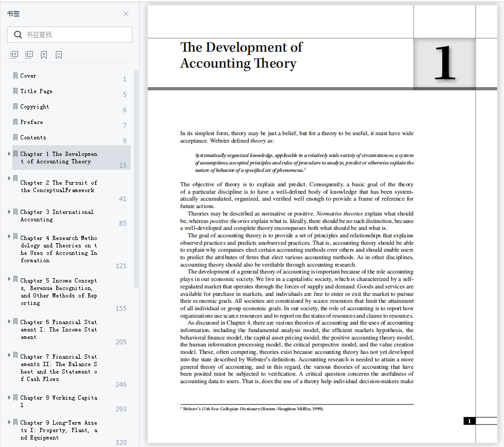Open the Cover bookmark
The image size is (504, 447).
pyautogui.click(x=28, y=76)
